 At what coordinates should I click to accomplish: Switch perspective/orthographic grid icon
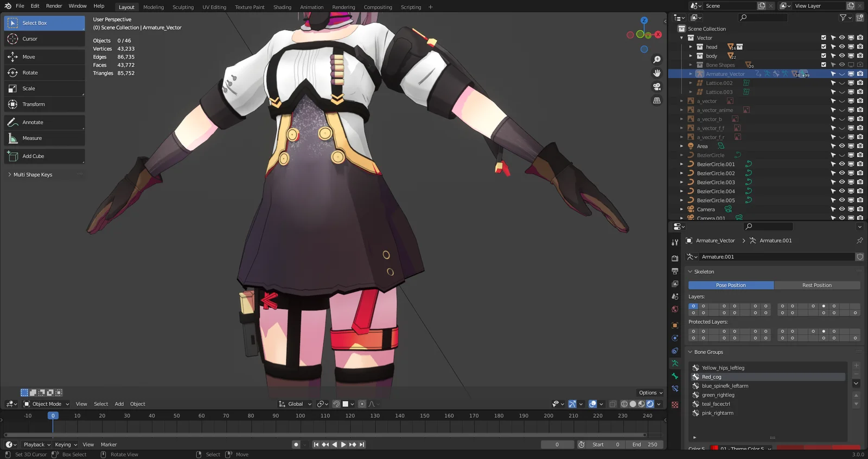(657, 100)
